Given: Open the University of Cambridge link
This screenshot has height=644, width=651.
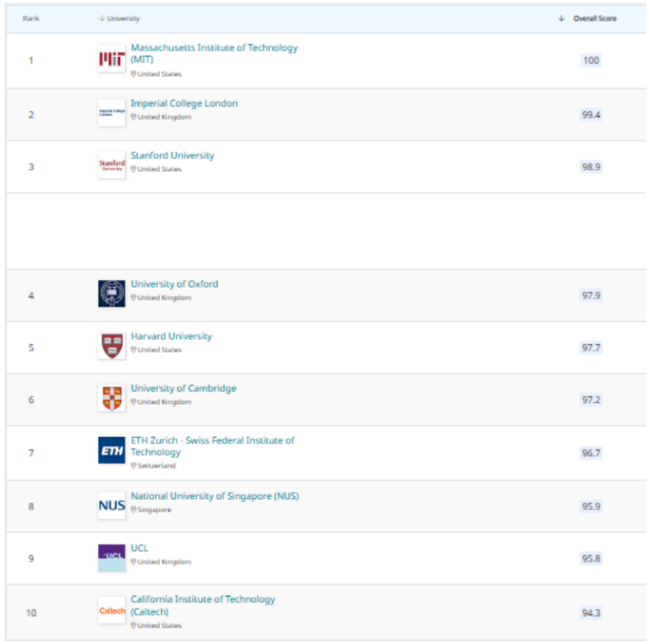Looking at the screenshot, I should (x=183, y=388).
